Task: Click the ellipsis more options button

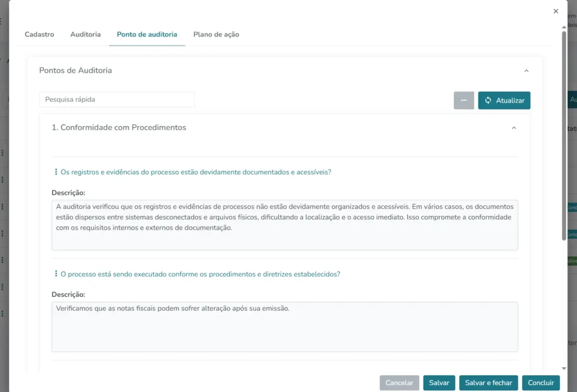Action: pyautogui.click(x=464, y=100)
